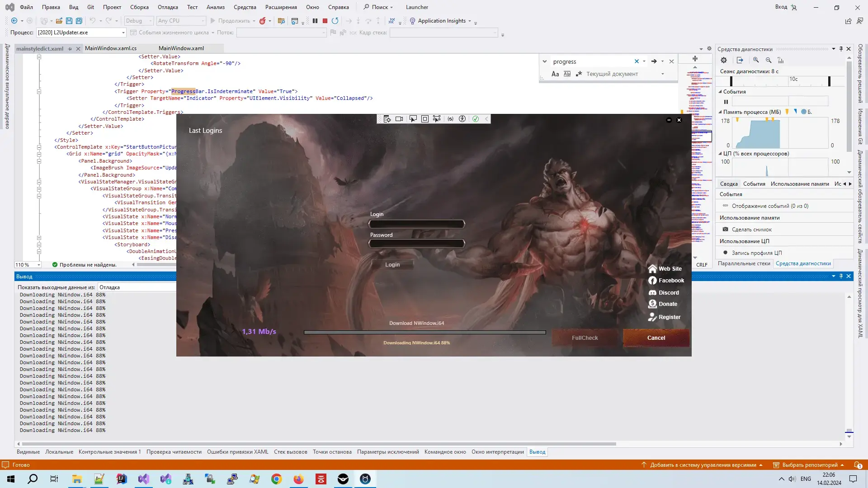
Task: Open the Facebook launcher link
Action: coord(666,281)
